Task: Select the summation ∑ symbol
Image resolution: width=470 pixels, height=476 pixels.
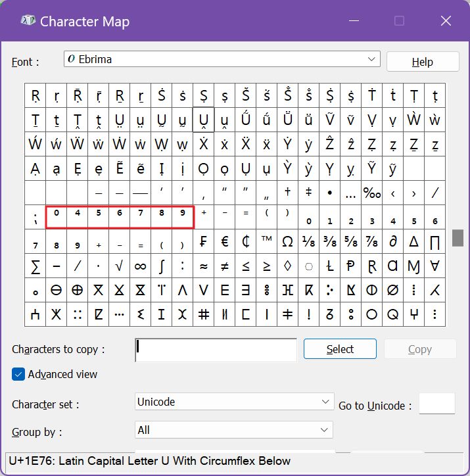Action: tap(35, 266)
